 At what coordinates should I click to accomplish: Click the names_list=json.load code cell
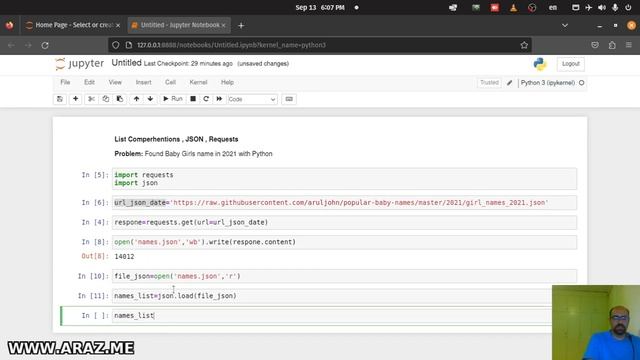[x=344, y=296]
